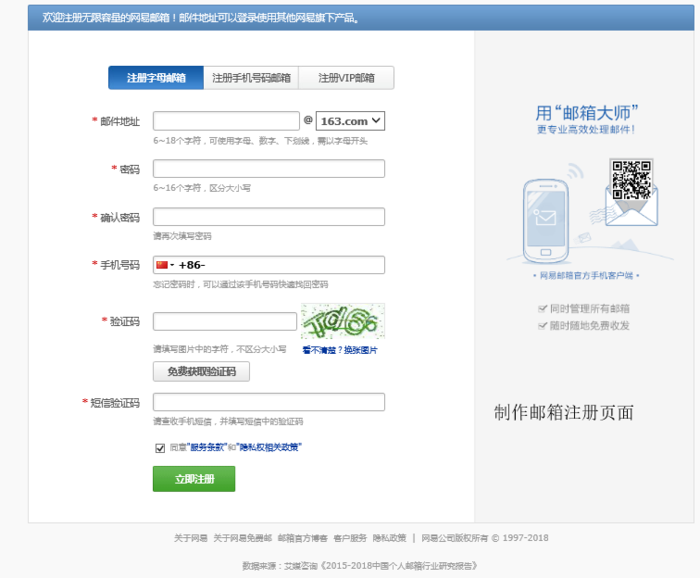
Task: Click the 欢迎注册 welcome banner text
Action: (x=200, y=18)
